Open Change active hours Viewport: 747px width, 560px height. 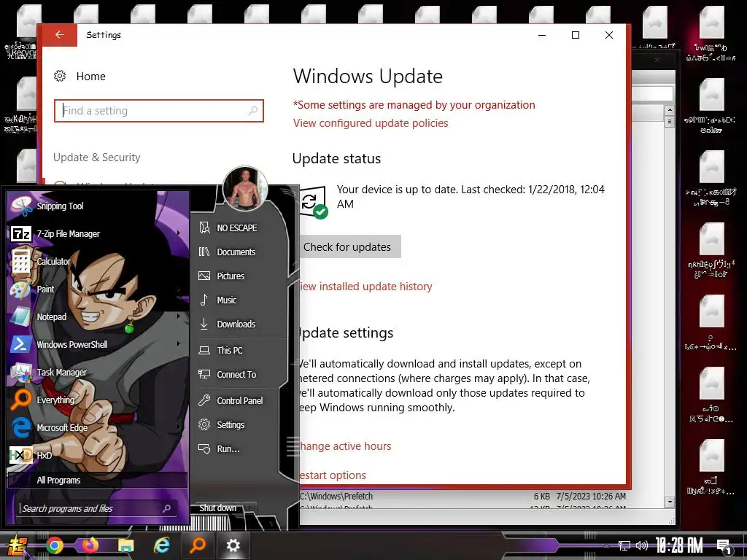(345, 446)
